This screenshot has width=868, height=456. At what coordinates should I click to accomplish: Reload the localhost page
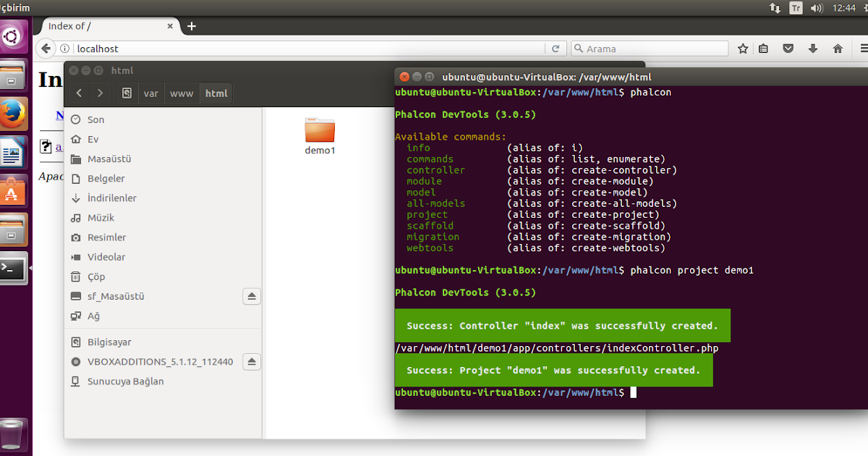tap(556, 48)
